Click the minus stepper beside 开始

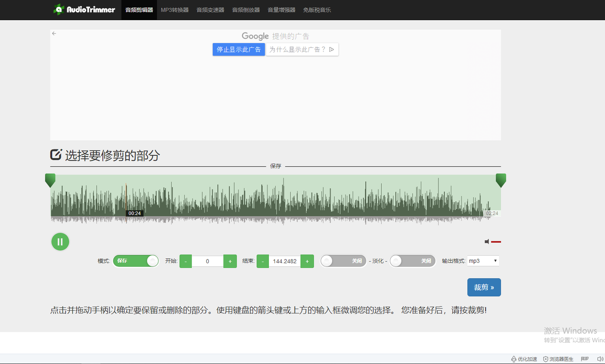(185, 261)
